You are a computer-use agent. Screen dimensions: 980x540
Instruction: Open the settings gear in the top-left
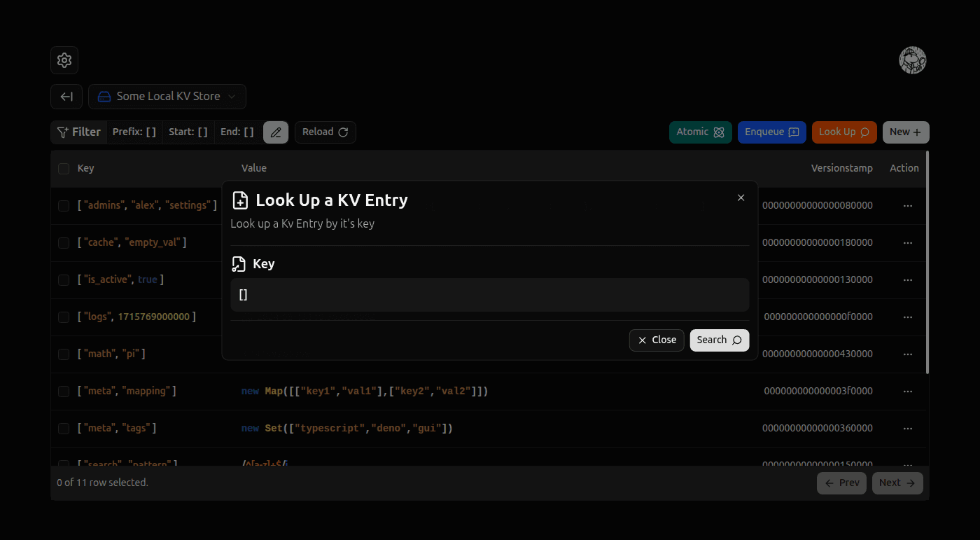pos(64,60)
